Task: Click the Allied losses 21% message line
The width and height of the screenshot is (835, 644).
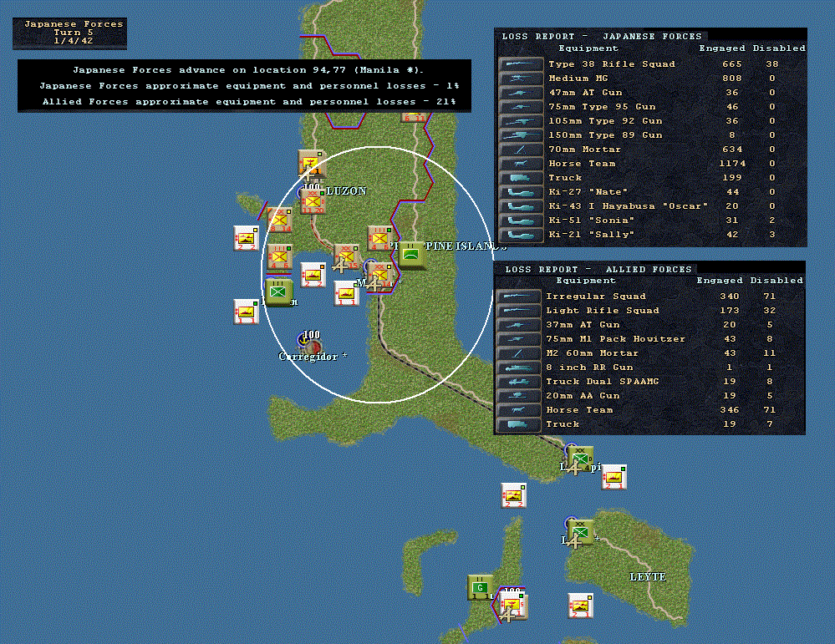Action: click(x=249, y=102)
